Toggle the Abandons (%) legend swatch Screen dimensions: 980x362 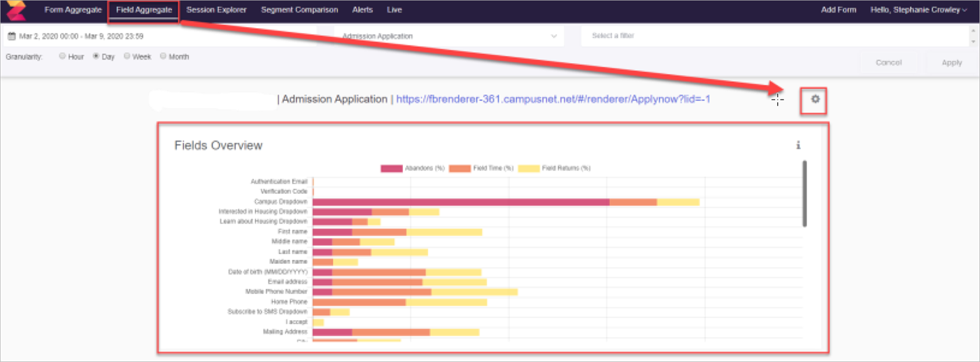pos(392,168)
